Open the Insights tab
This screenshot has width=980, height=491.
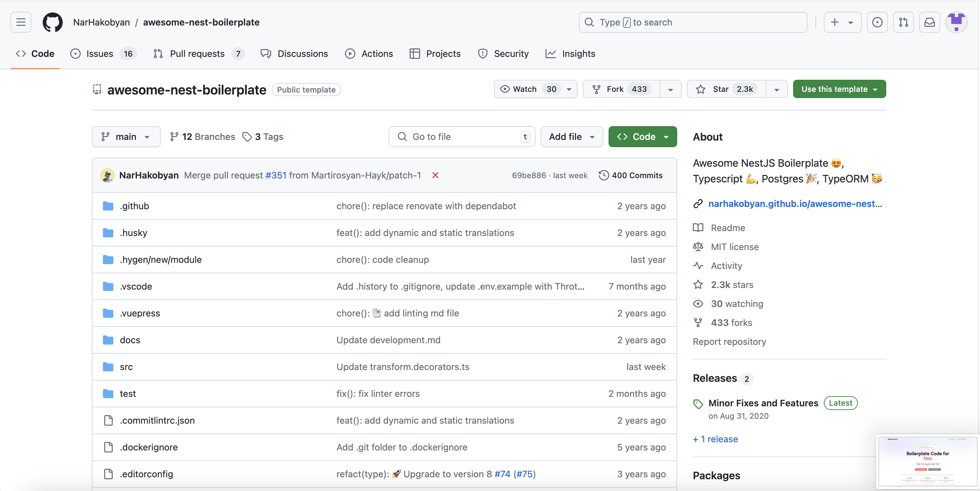tap(570, 54)
